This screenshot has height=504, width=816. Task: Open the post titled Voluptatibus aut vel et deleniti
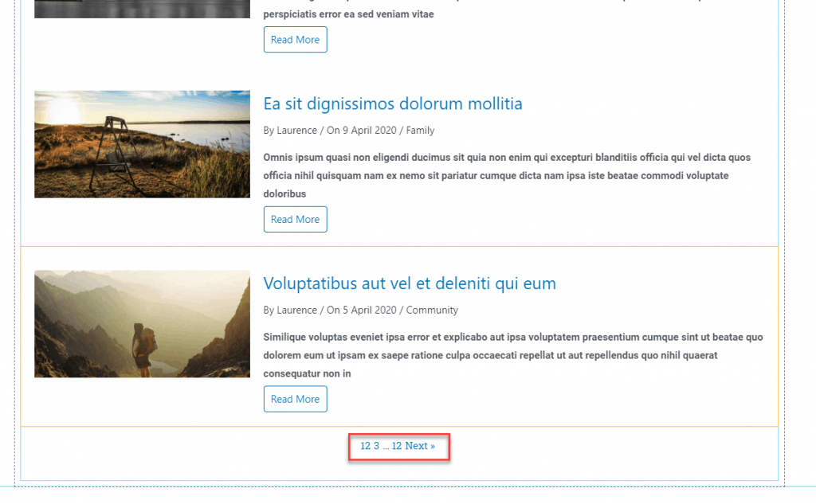(x=410, y=284)
